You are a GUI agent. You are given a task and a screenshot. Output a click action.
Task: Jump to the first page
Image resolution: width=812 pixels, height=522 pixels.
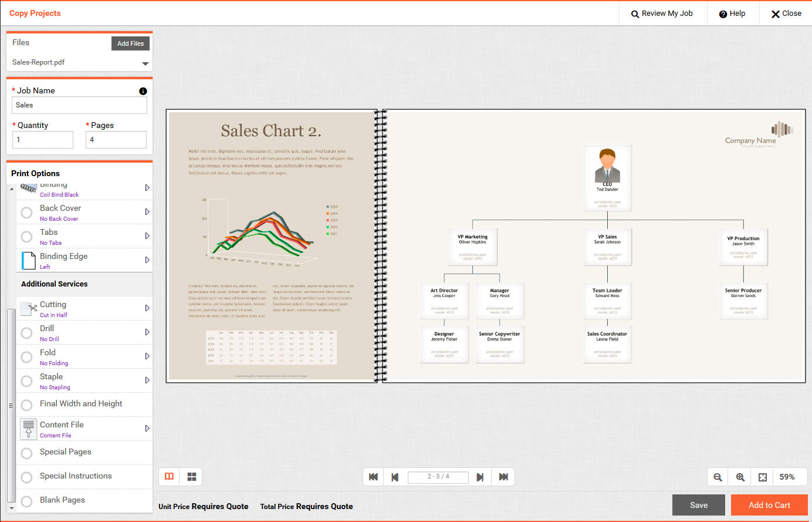click(373, 477)
